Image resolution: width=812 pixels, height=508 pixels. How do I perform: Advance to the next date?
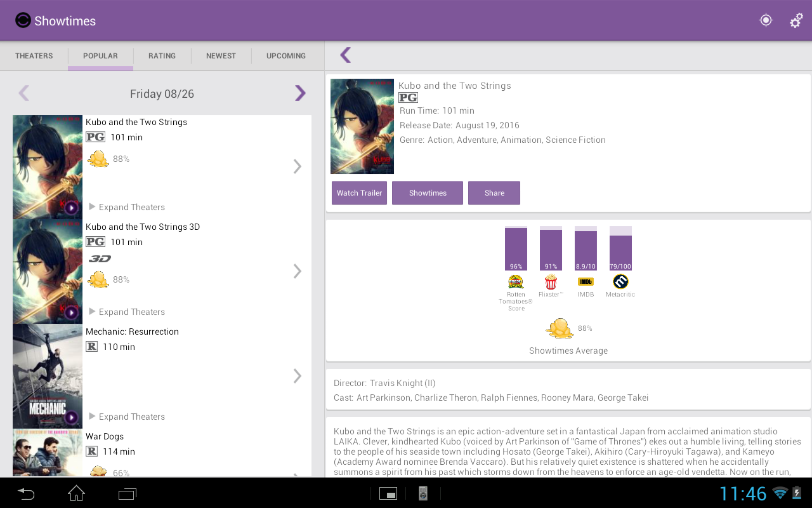tap(300, 93)
